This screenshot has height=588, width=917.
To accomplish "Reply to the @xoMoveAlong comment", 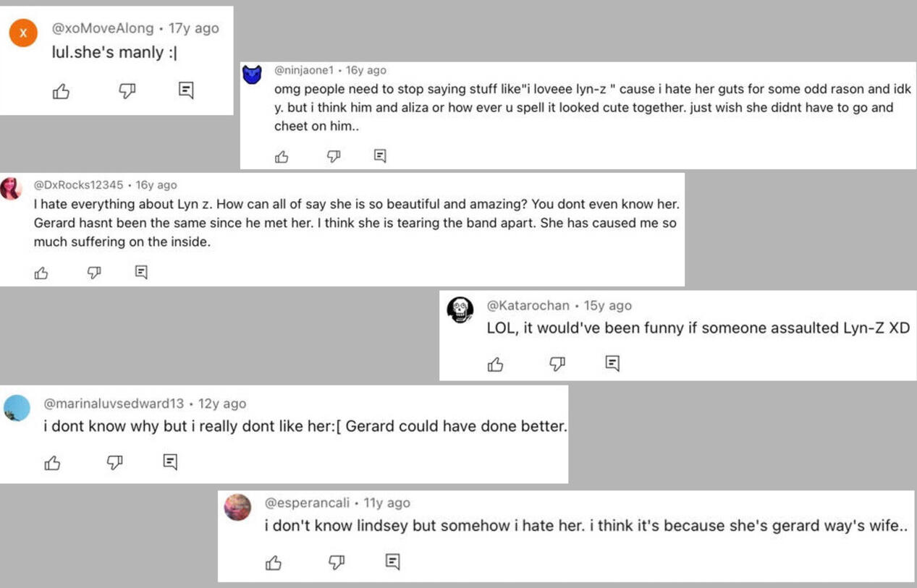I will (186, 90).
